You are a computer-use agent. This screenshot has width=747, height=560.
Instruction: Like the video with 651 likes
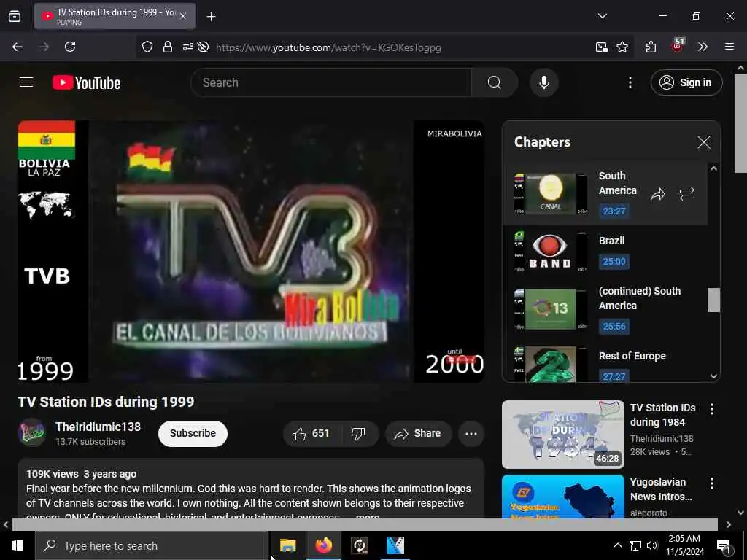click(311, 433)
